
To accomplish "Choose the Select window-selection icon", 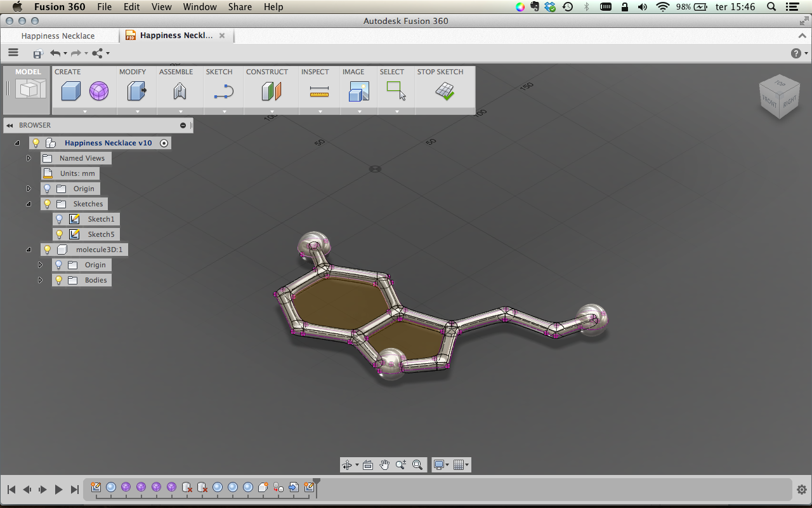I will [396, 91].
